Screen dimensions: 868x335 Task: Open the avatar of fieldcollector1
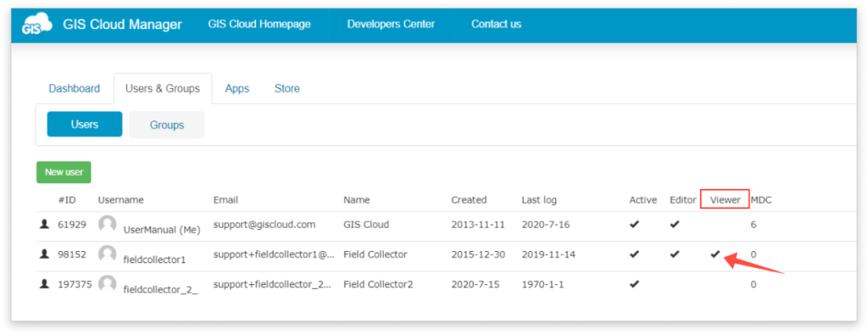coord(107,254)
